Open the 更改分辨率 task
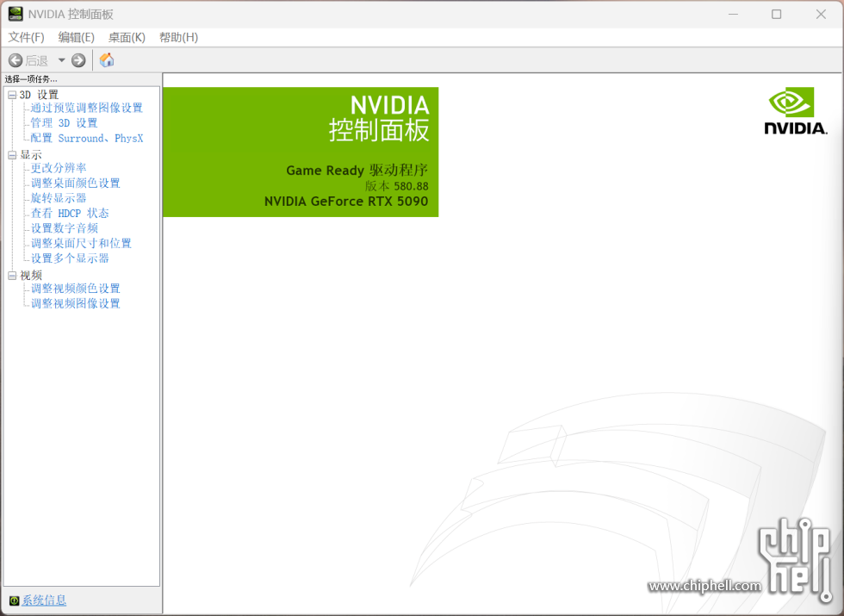 59,168
